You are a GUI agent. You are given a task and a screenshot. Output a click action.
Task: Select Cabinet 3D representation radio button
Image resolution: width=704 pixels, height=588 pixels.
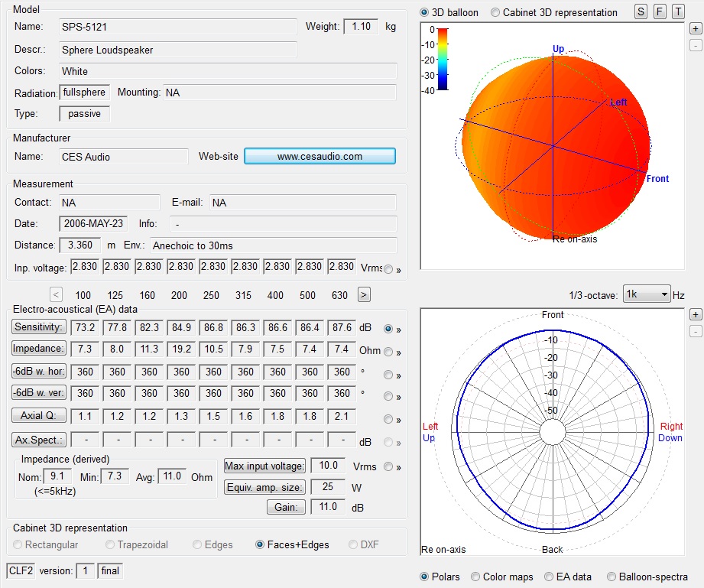pos(496,12)
